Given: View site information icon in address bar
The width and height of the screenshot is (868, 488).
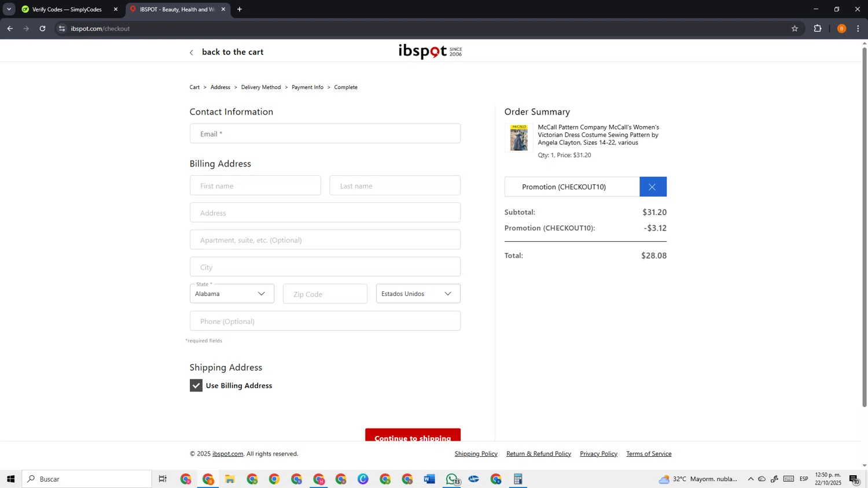Looking at the screenshot, I should (x=62, y=28).
